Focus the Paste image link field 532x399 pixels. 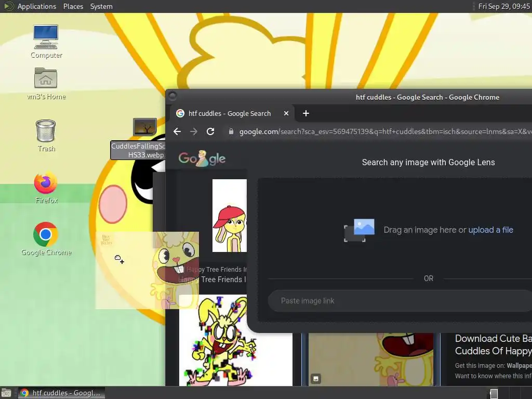coord(400,301)
